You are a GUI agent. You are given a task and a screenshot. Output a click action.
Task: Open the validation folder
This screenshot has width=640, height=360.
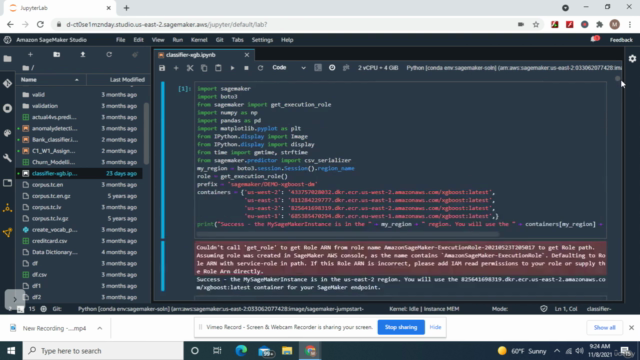79,106
